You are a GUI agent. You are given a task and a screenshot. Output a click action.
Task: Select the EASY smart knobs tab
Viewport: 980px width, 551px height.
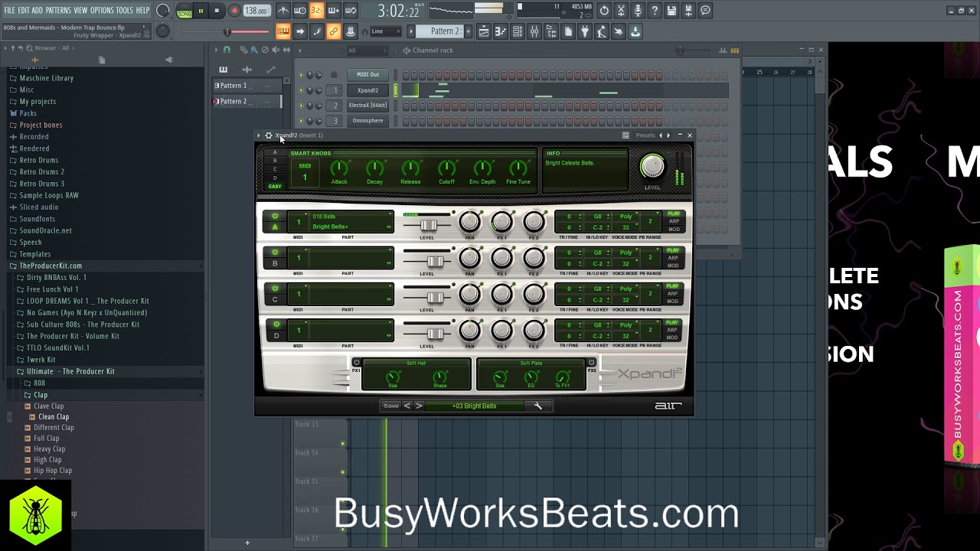click(275, 186)
